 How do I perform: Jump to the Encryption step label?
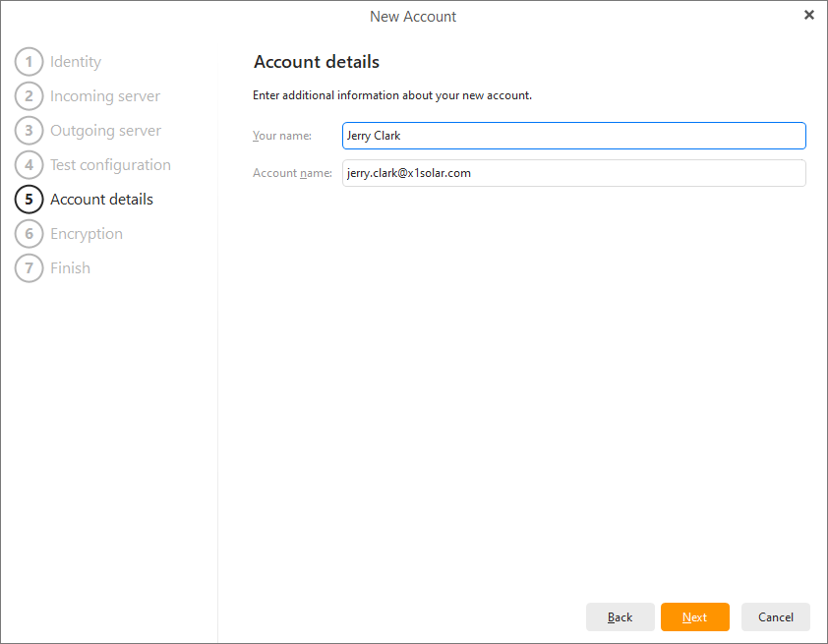[x=87, y=234]
